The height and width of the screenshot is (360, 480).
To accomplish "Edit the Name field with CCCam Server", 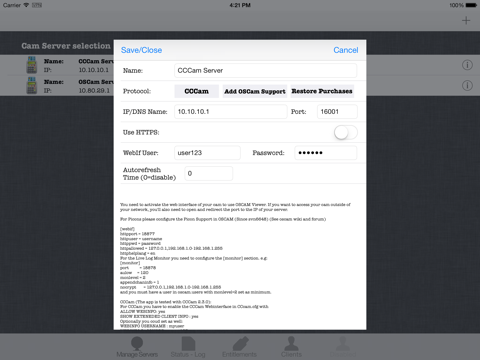I will click(265, 71).
